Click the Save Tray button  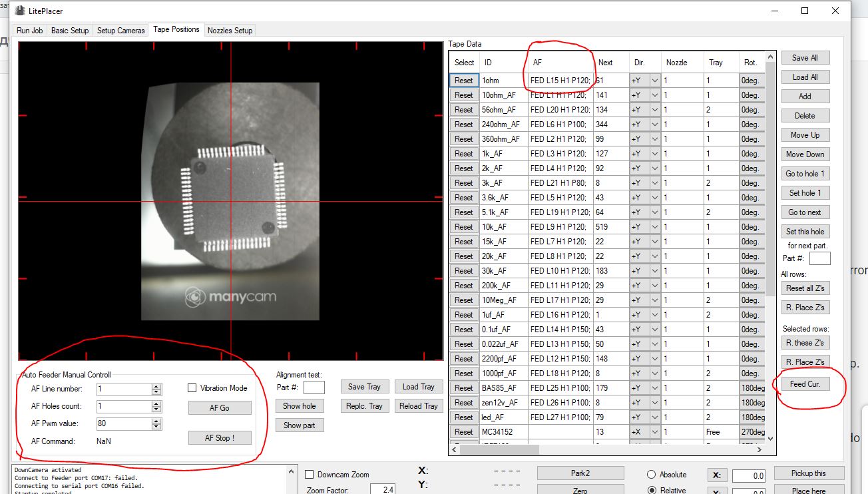365,387
